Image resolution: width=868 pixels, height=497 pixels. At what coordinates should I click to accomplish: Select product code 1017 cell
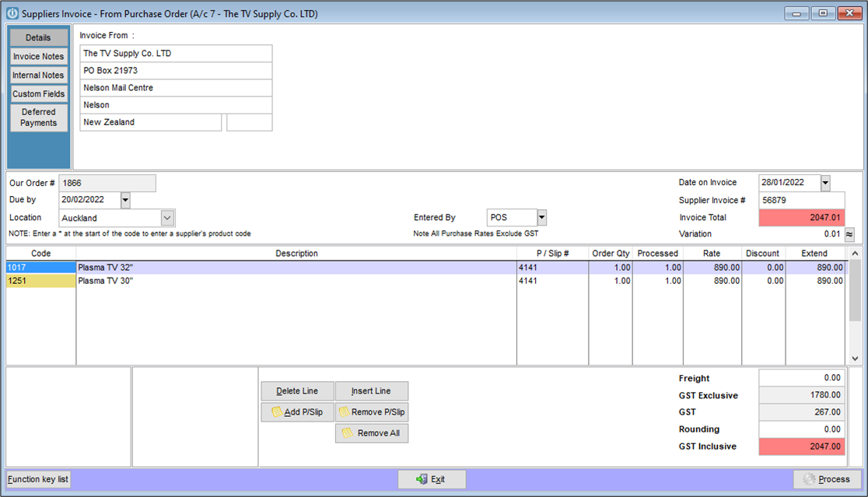41,268
